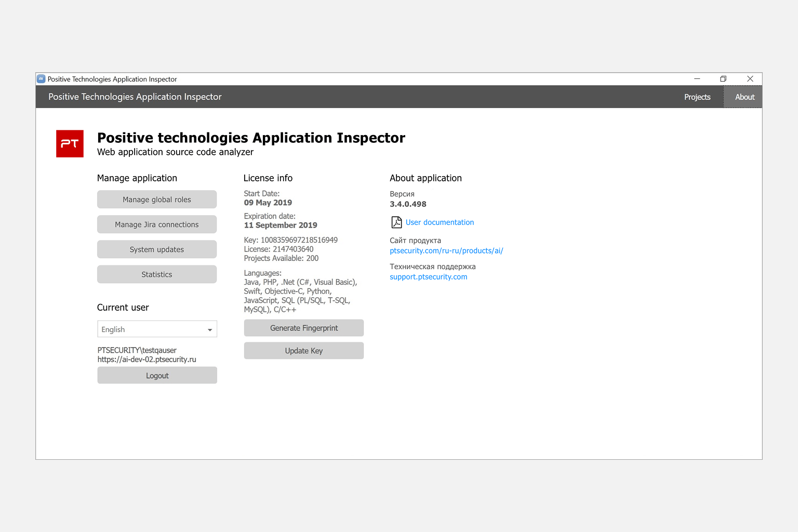Click the Manage Jira connections button
Screen dimensions: 798x532
pos(157,224)
